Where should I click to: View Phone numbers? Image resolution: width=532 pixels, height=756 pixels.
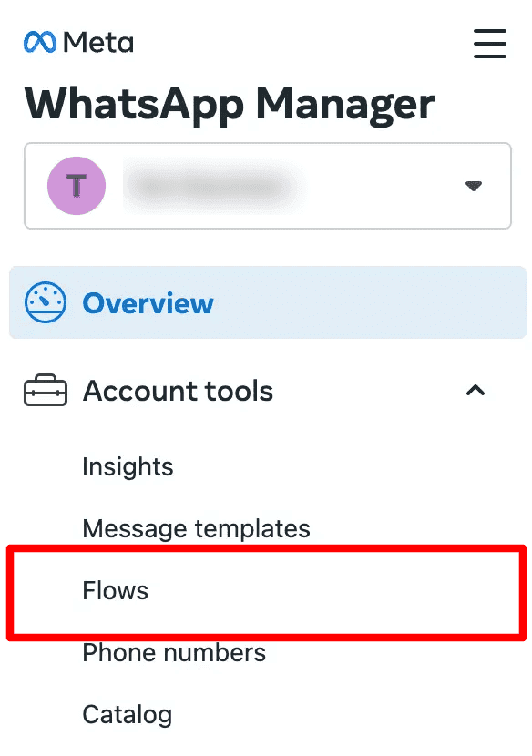pos(173,653)
